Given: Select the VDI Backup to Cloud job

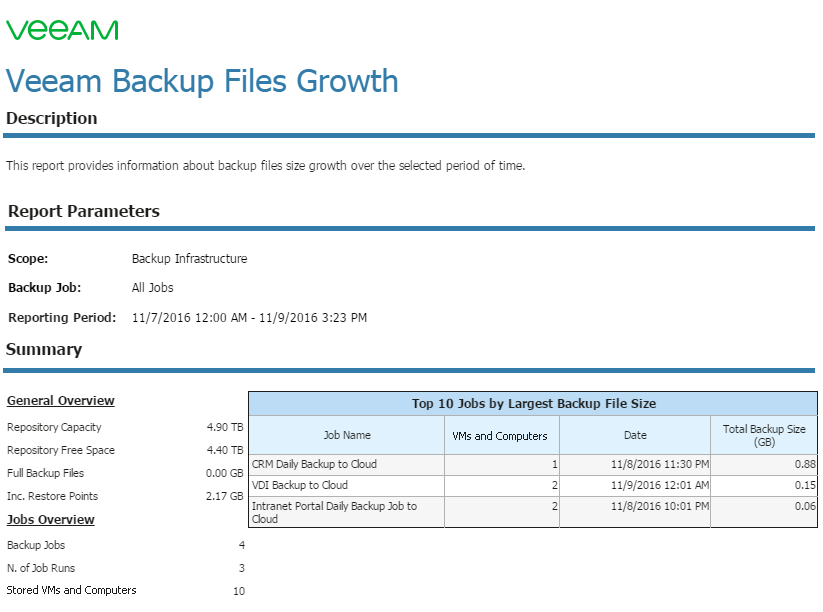Looking at the screenshot, I should 300,485.
